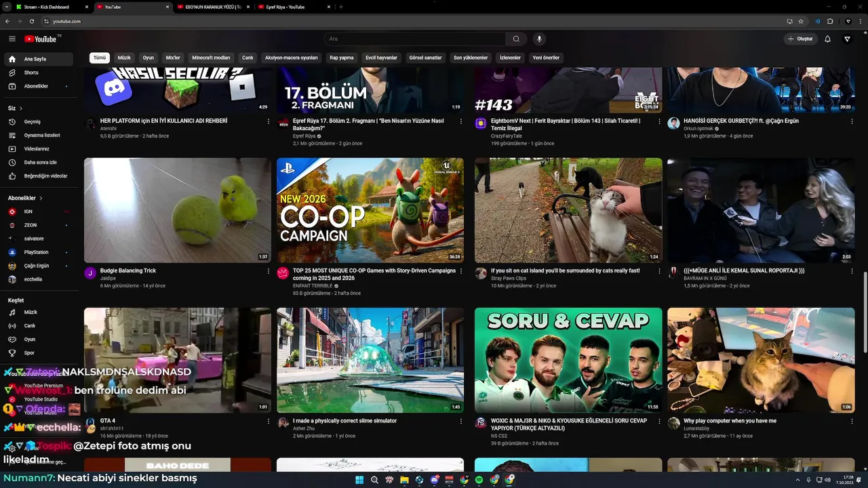Focus the Ara search field
The width and height of the screenshot is (868, 488).
415,39
